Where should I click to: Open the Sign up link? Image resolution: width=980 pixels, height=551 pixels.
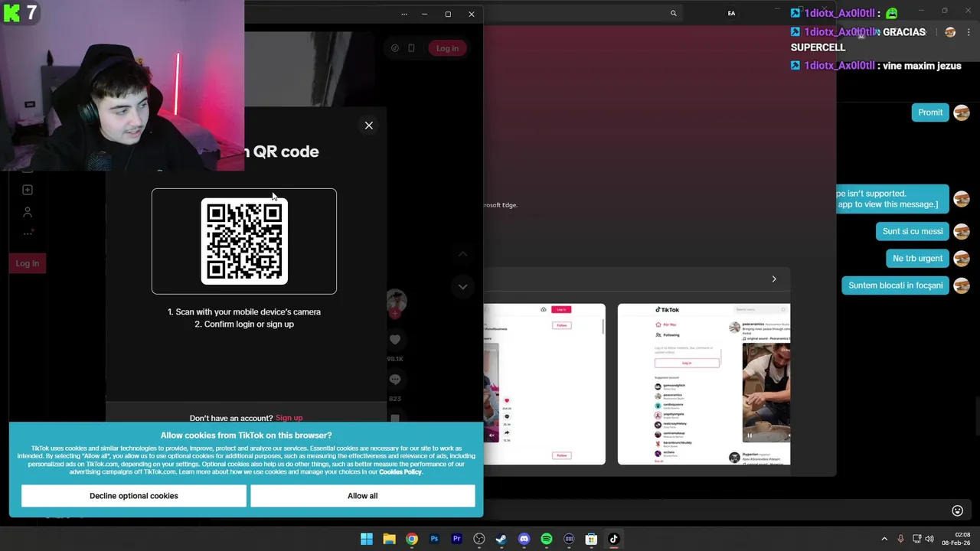click(289, 418)
